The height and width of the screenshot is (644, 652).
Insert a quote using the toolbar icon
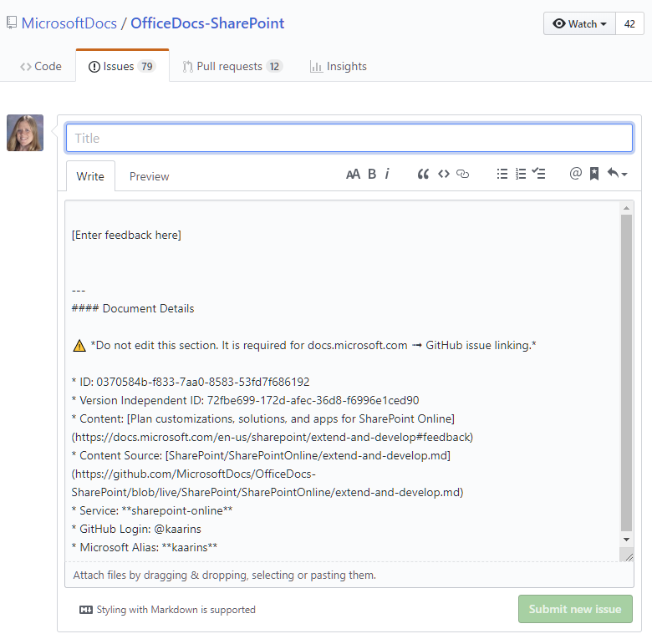(x=423, y=174)
